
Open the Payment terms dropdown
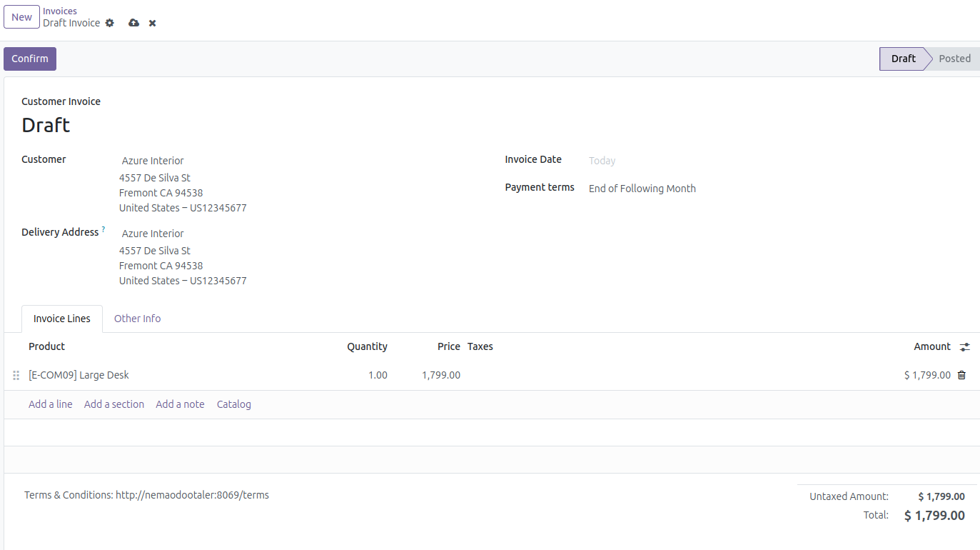(714, 189)
